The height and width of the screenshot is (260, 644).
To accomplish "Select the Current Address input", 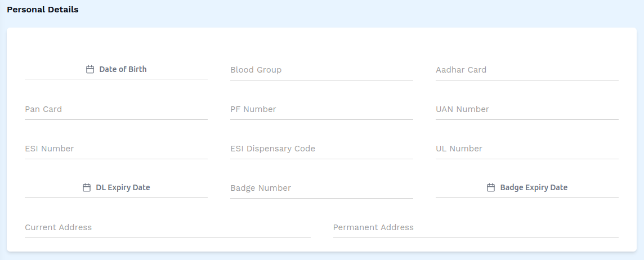I will tap(167, 228).
